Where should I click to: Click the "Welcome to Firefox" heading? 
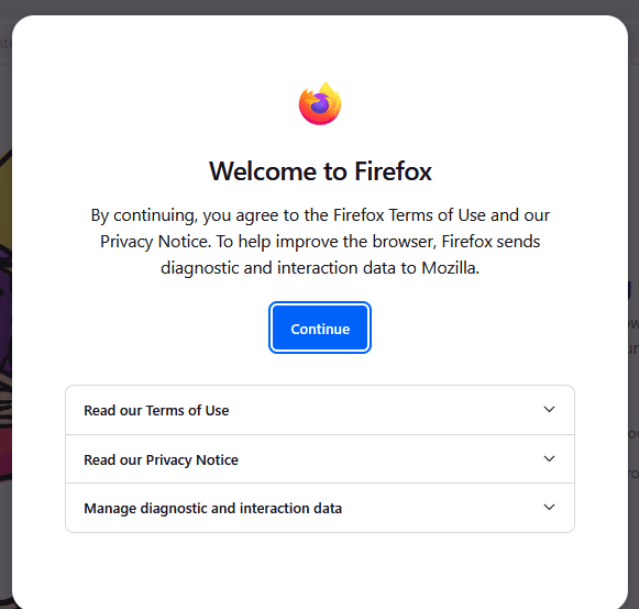320,171
